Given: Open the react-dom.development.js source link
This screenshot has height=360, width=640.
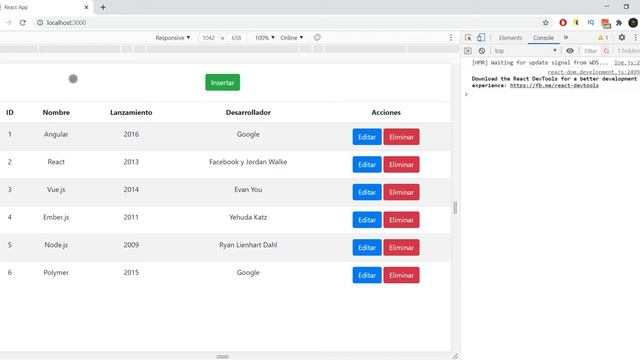Looking at the screenshot, I should [593, 72].
